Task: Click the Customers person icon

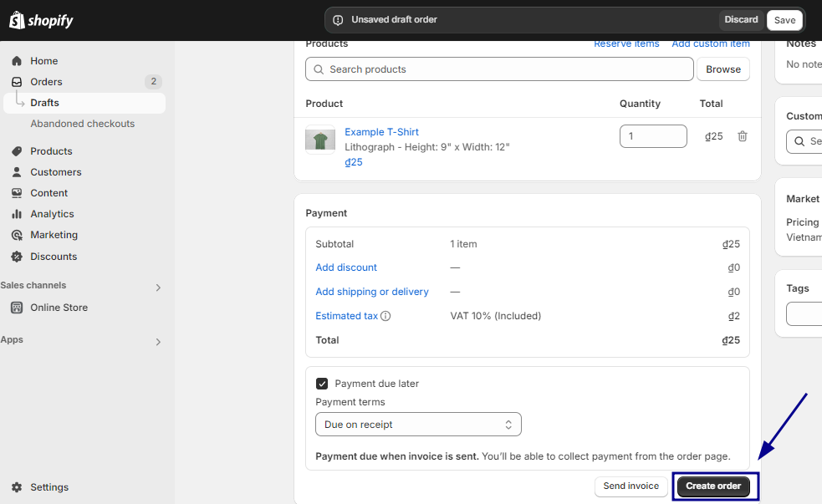Action: pos(17,172)
